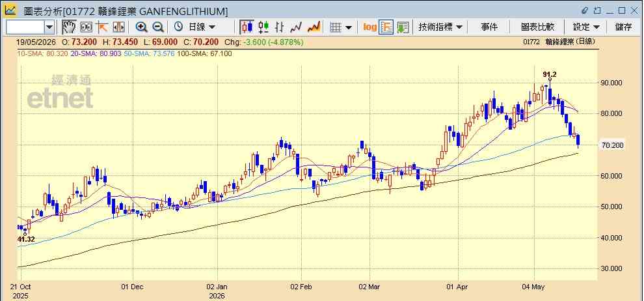Click the clock period icon

tap(178, 27)
